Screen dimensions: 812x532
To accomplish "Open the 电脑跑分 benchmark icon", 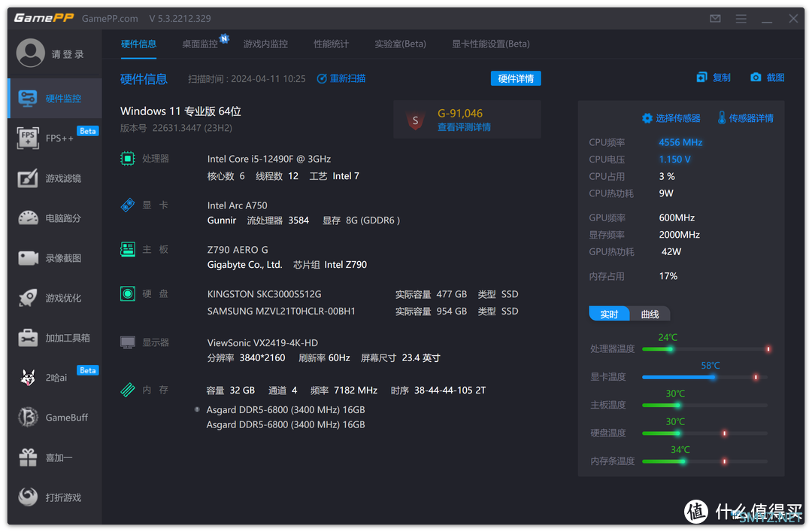I will [28, 218].
